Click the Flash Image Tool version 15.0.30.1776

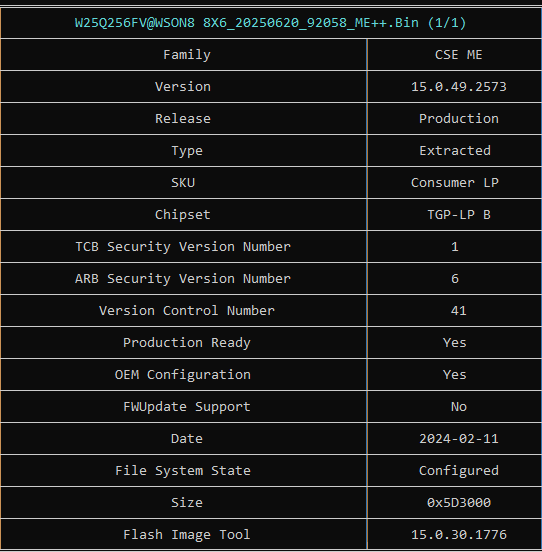pyautogui.click(x=459, y=535)
